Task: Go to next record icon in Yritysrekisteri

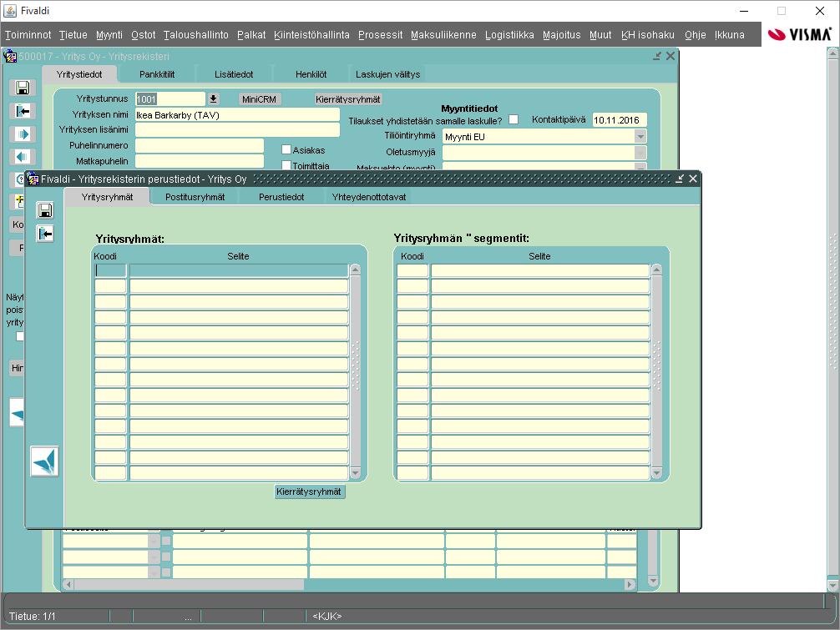Action: 23,134
